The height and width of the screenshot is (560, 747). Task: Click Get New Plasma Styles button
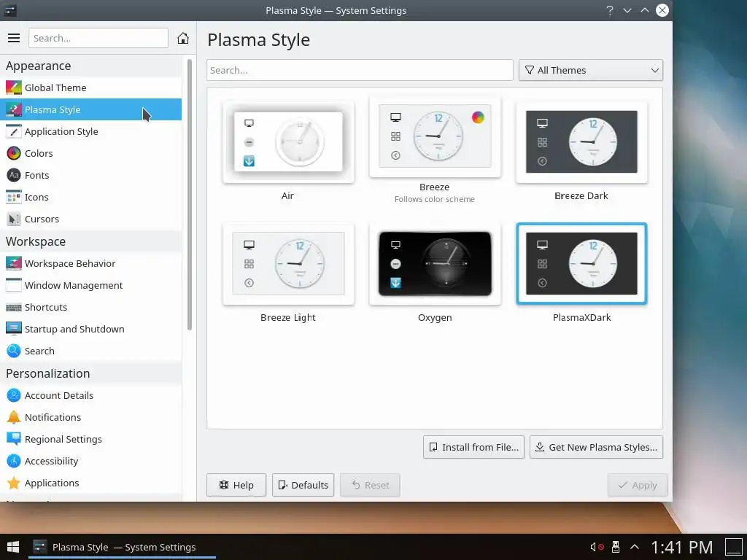pos(596,447)
